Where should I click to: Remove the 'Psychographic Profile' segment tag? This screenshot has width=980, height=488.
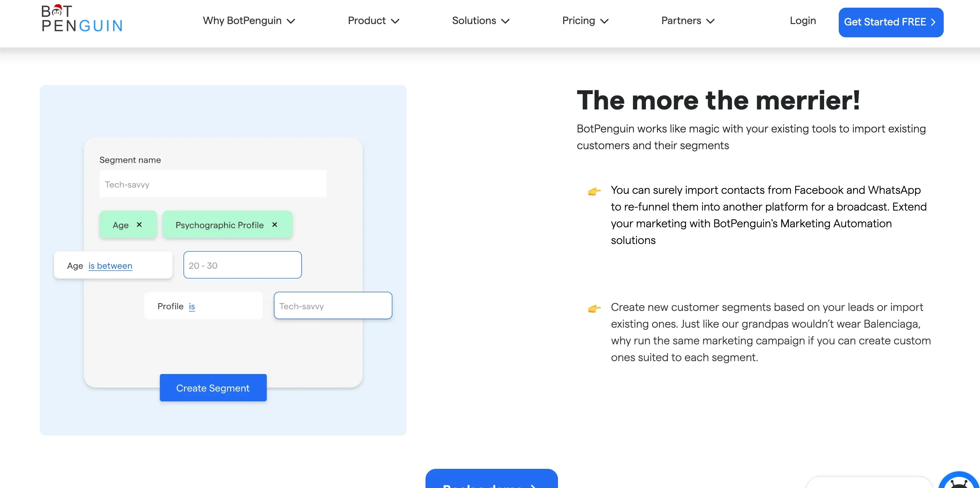click(275, 224)
